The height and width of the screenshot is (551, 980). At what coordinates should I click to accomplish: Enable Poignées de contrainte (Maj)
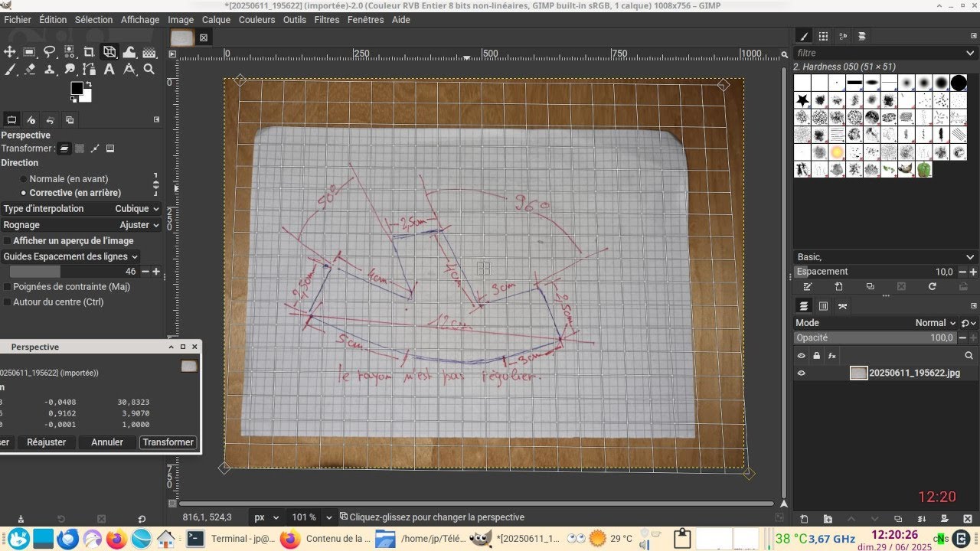[67, 286]
